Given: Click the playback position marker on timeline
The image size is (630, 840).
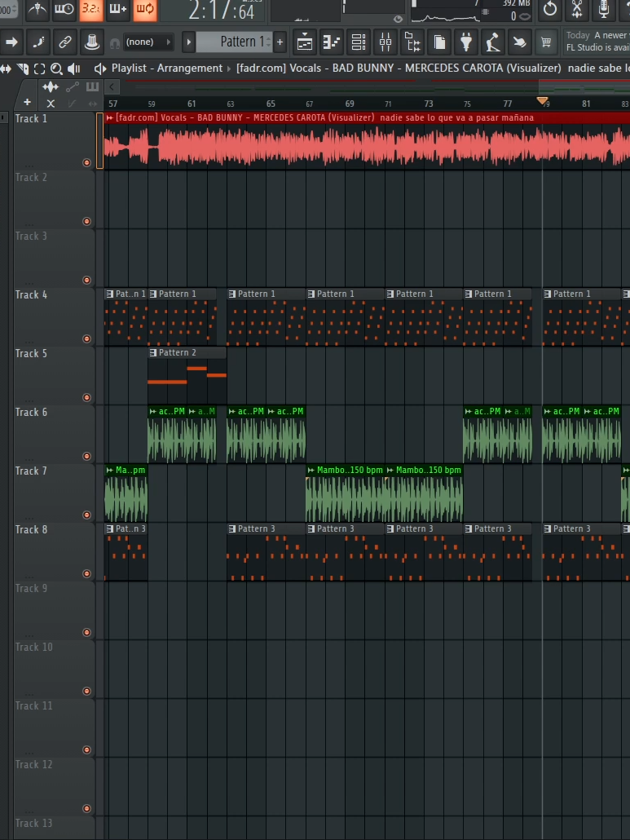Looking at the screenshot, I should pyautogui.click(x=542, y=100).
